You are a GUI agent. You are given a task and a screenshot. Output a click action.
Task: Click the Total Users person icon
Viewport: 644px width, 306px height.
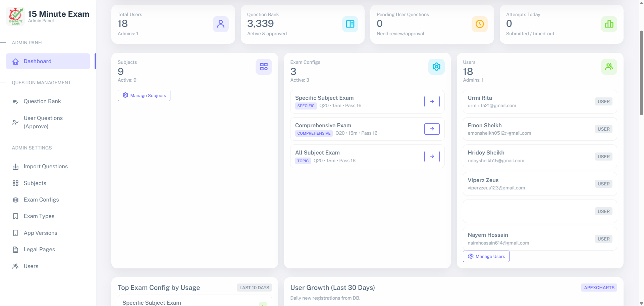click(x=221, y=24)
